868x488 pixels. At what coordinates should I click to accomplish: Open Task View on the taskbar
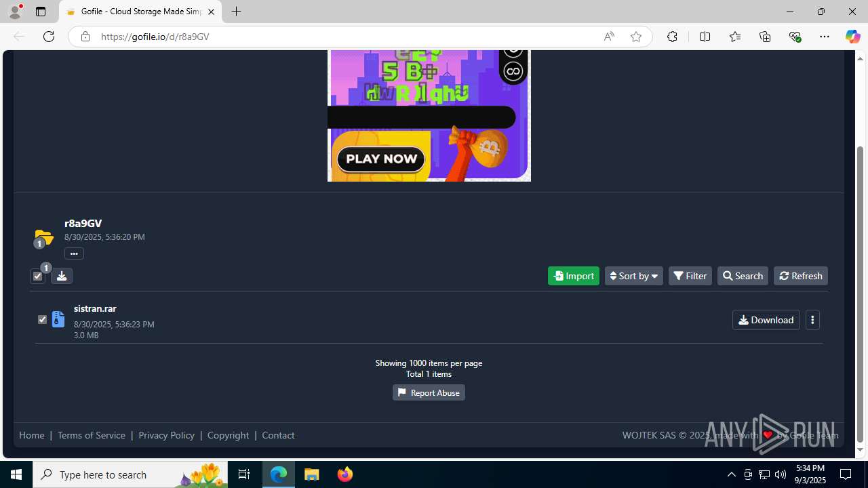coord(244,474)
